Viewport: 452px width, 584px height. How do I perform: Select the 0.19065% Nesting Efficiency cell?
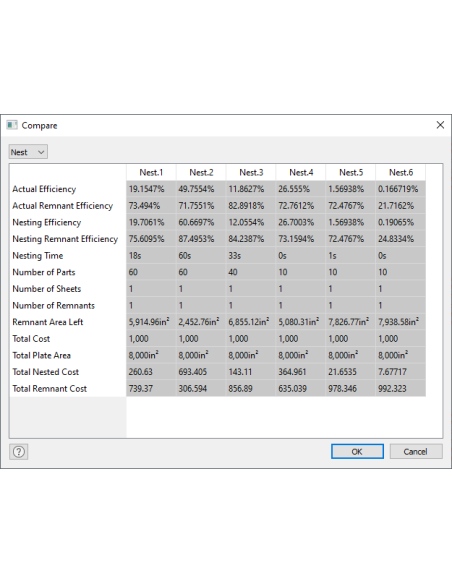coord(401,222)
